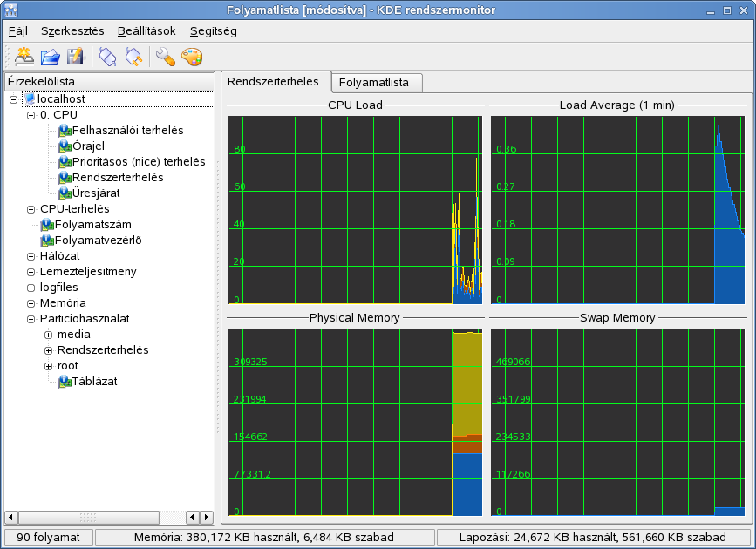The image size is (756, 549).
Task: Select the Felhasználói terhelés sensor icon
Action: tap(65, 131)
